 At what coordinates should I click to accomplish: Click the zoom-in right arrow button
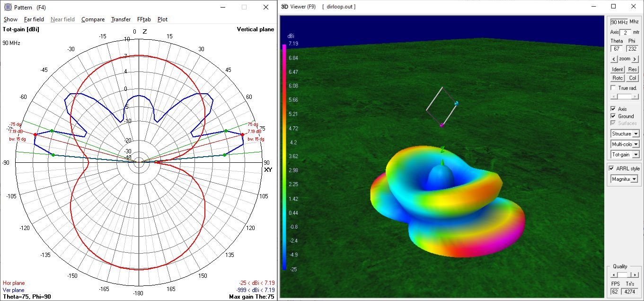[635, 59]
